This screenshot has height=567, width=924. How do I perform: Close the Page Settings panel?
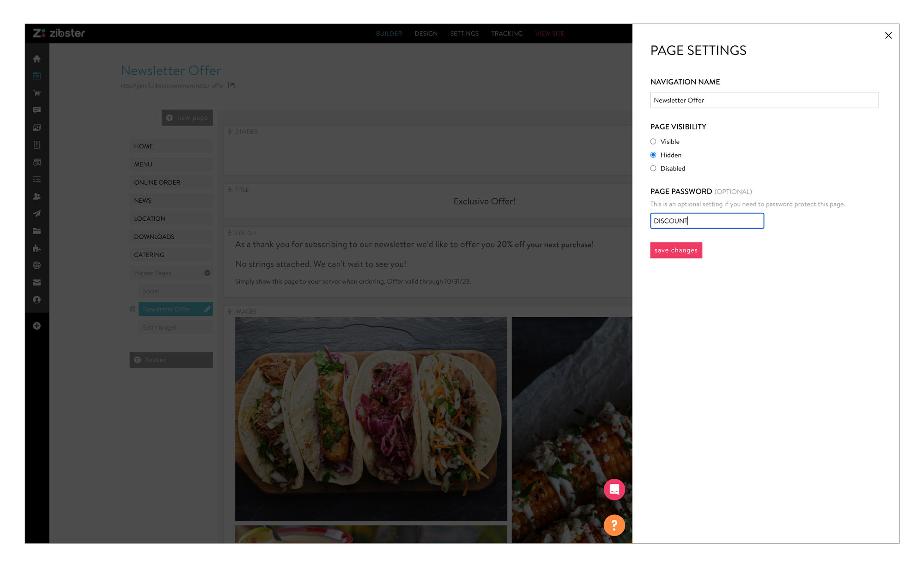888,36
